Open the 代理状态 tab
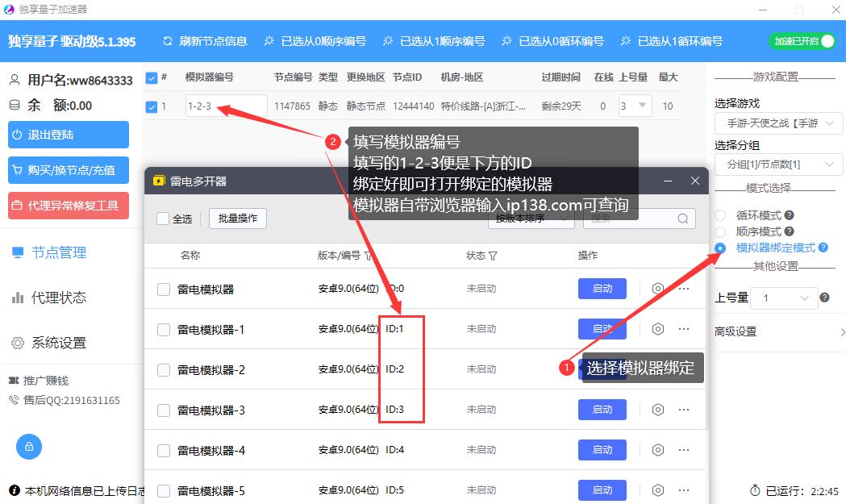Viewport: 846px width, 504px height. click(x=50, y=298)
